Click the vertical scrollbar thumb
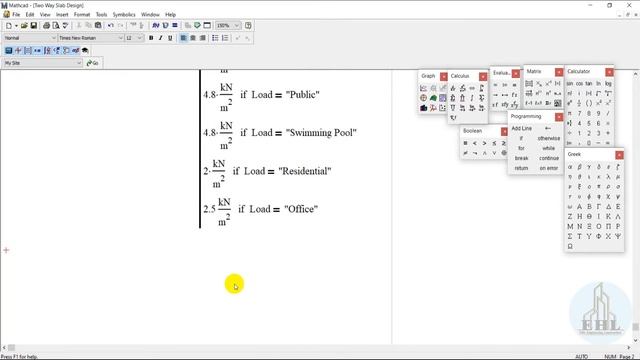The height and width of the screenshot is (360, 640). (x=636, y=327)
